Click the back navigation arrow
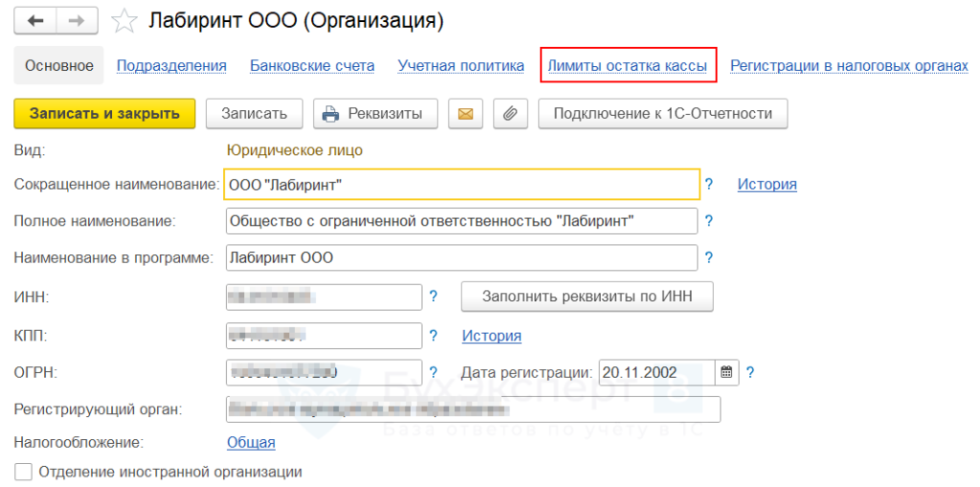The image size is (980, 487). [35, 20]
